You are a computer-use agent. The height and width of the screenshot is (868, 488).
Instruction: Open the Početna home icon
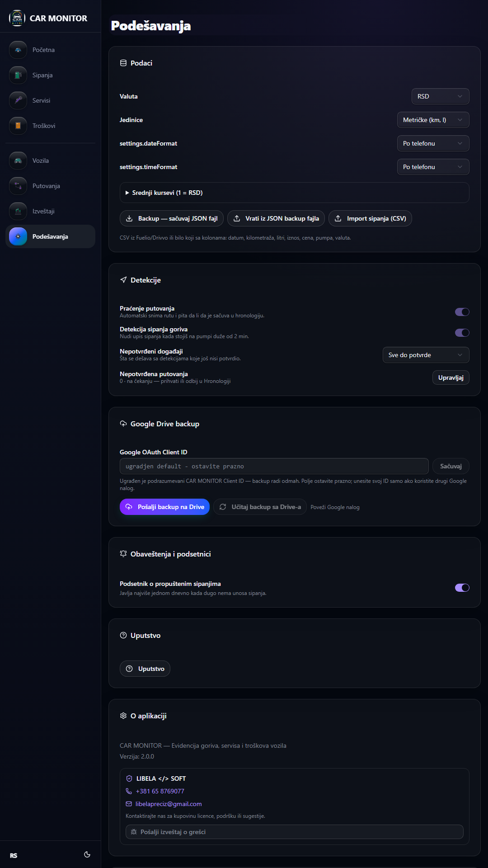pos(18,50)
